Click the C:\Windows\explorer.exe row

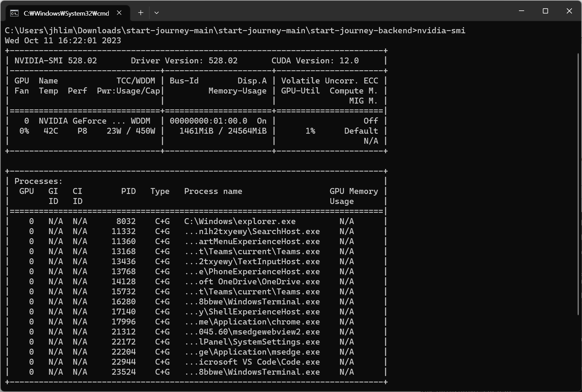pos(196,221)
